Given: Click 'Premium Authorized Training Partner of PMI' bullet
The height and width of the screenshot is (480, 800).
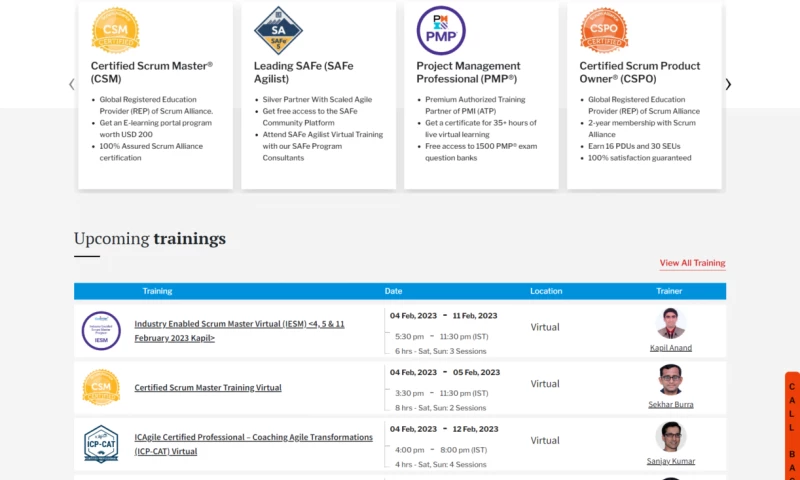Looking at the screenshot, I should coord(475,105).
